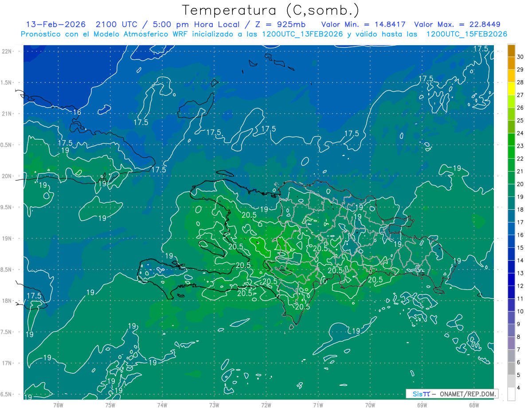Click the yellow swatch between 27 and 28
532x411 pixels.
coord(511,89)
